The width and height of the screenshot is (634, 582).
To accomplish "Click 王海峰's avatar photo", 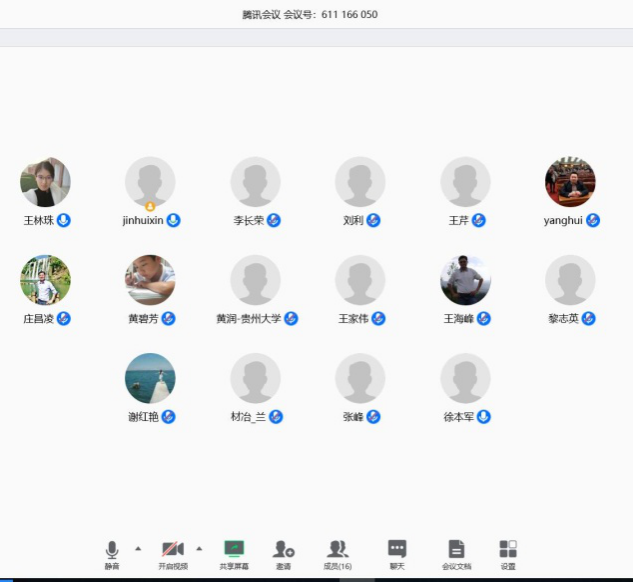I will point(465,280).
